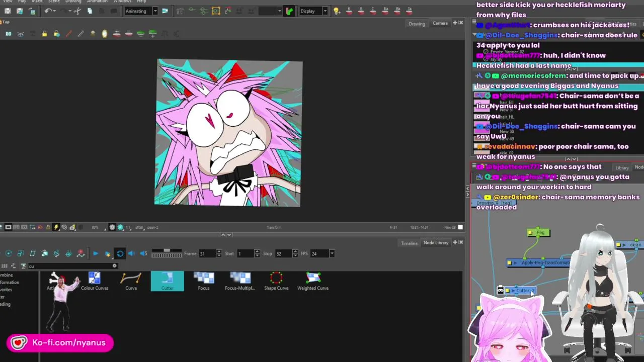Click the plus add-view button beside Camera tab
This screenshot has height=362, width=644.
[455, 23]
